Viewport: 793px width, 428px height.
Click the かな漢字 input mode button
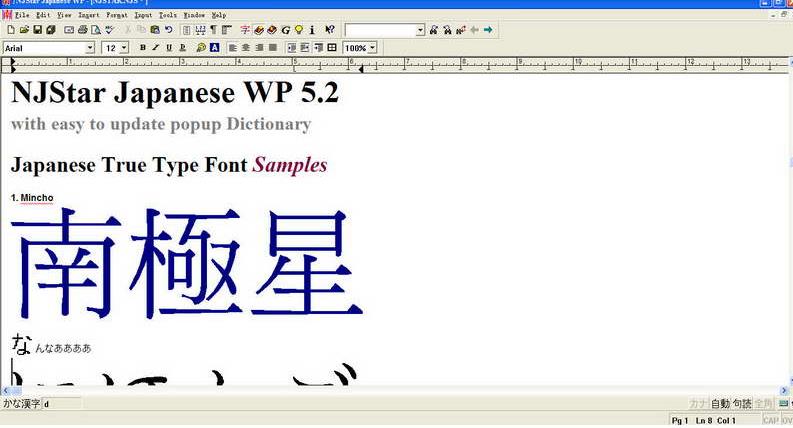coord(21,404)
